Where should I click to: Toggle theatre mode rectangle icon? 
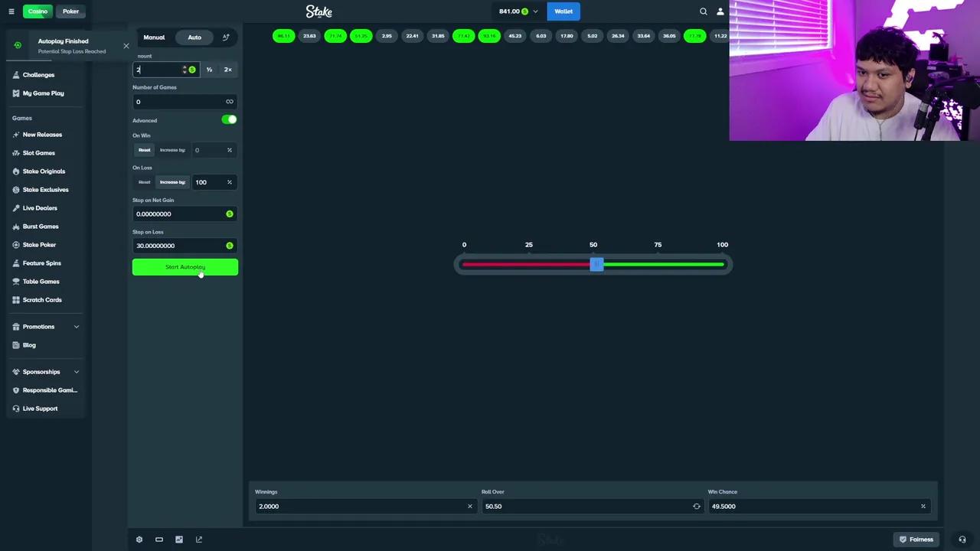pyautogui.click(x=159, y=540)
